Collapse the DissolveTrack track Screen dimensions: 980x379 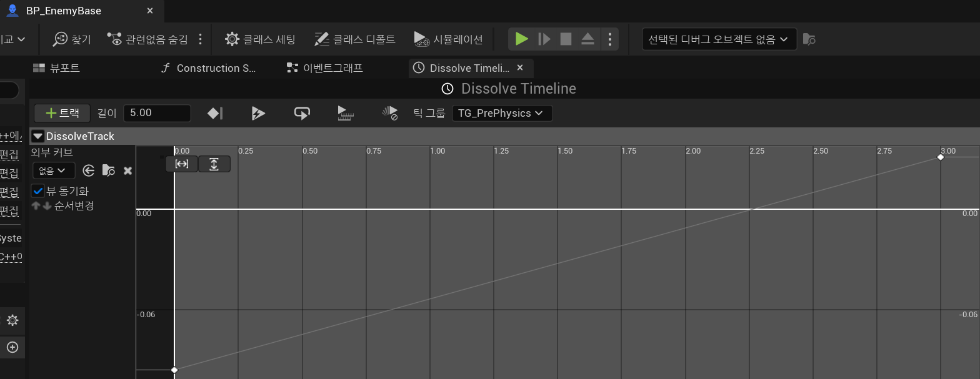tap(37, 136)
